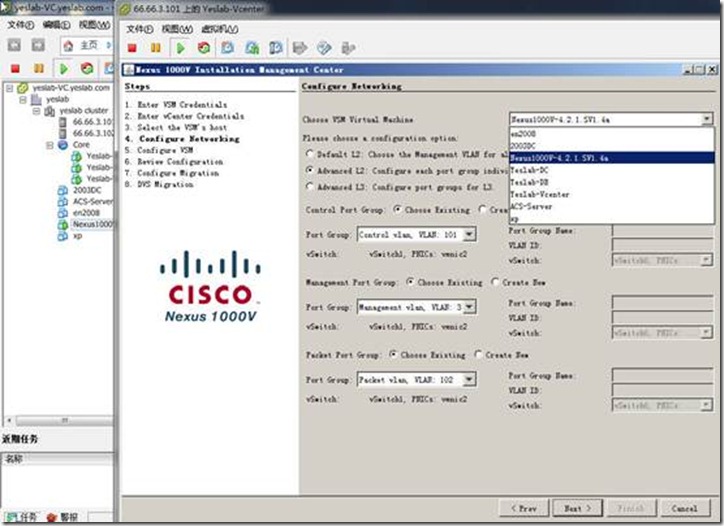Select Create New for Management Port Group

coord(495,282)
